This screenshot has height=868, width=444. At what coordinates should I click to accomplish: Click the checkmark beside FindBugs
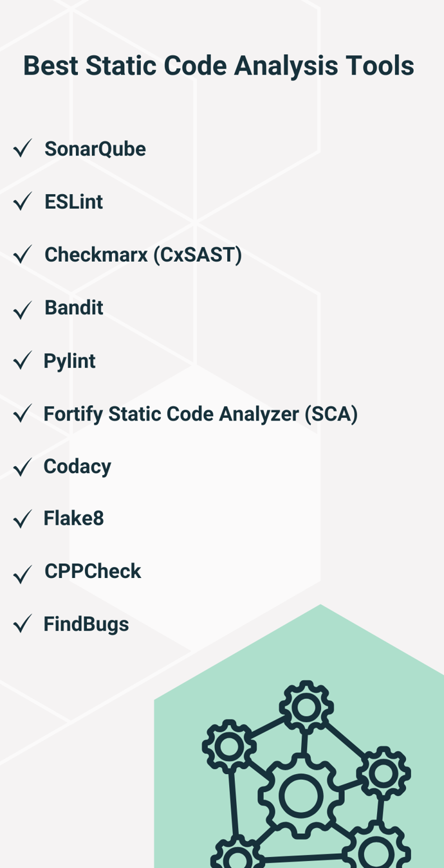pyautogui.click(x=23, y=624)
